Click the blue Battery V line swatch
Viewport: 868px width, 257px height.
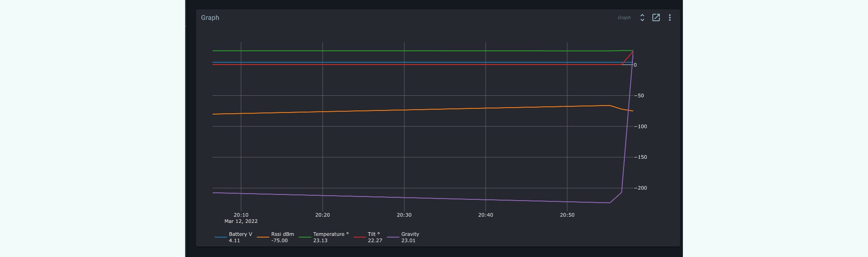(220, 237)
